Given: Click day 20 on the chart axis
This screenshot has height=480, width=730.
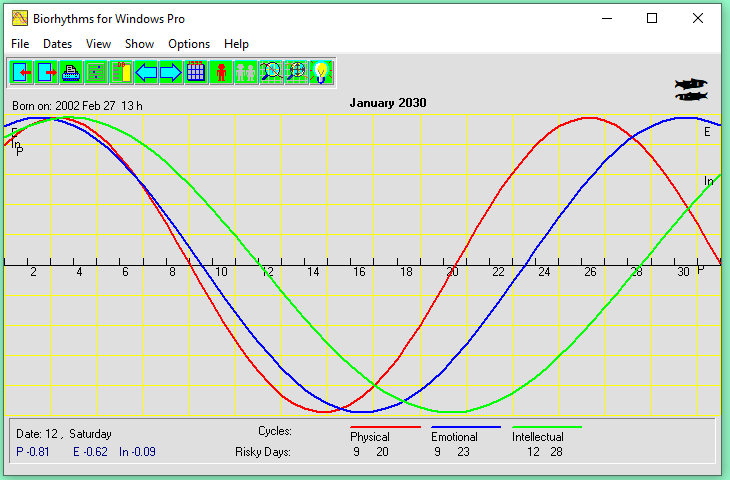Looking at the screenshot, I should pos(452,272).
